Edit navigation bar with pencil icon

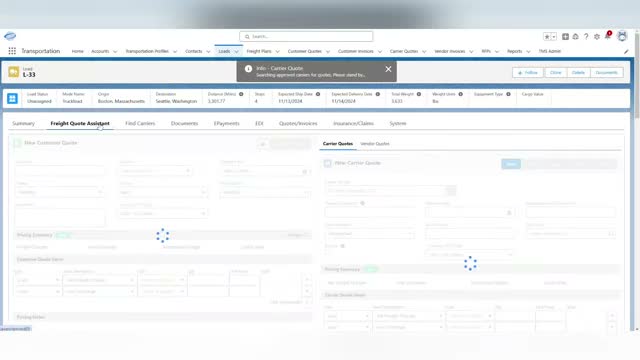(626, 51)
